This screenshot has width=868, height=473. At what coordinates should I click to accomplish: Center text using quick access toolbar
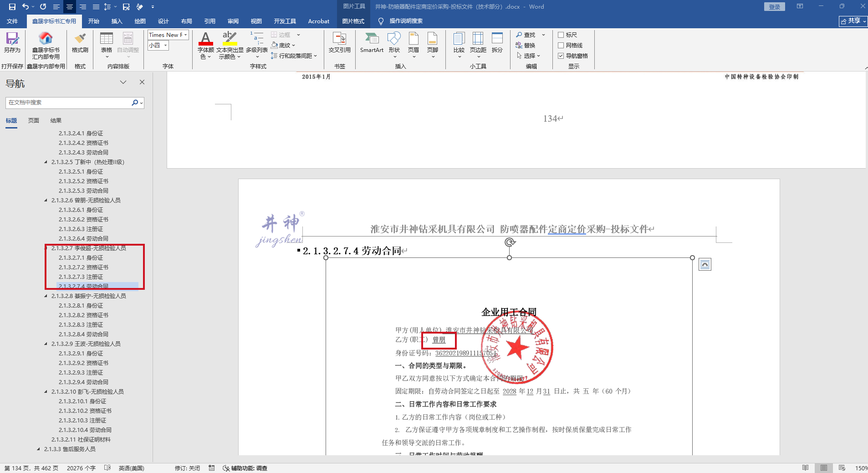70,7
